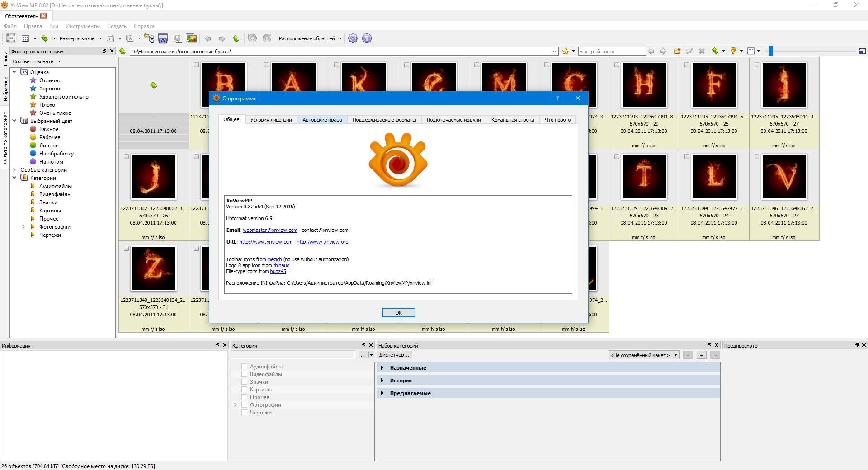This screenshot has height=470, width=868.
Task: Click OK in the About dialog
Action: (398, 313)
